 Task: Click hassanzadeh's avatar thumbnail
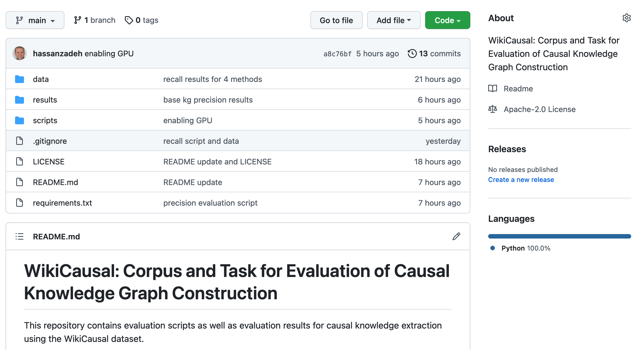point(20,54)
